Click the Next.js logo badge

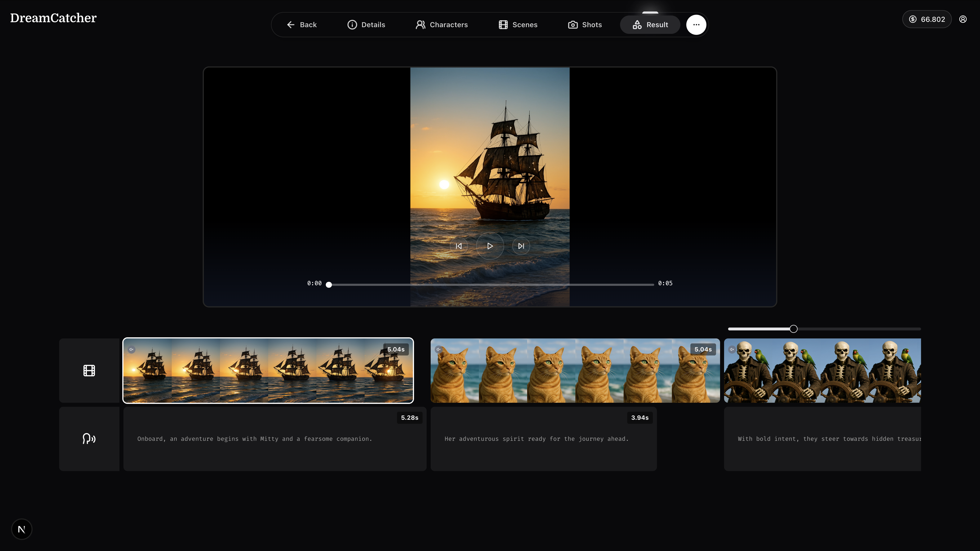pyautogui.click(x=22, y=529)
